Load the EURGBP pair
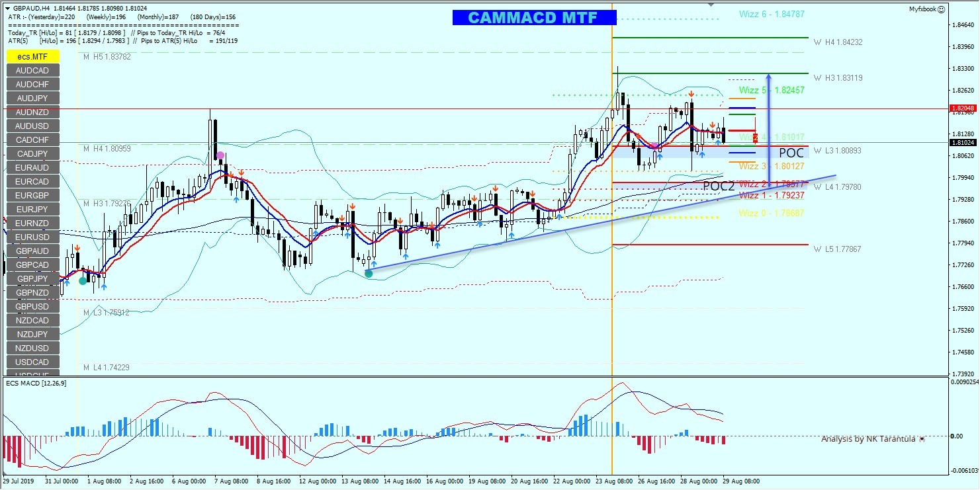The width and height of the screenshot is (980, 490). click(33, 196)
